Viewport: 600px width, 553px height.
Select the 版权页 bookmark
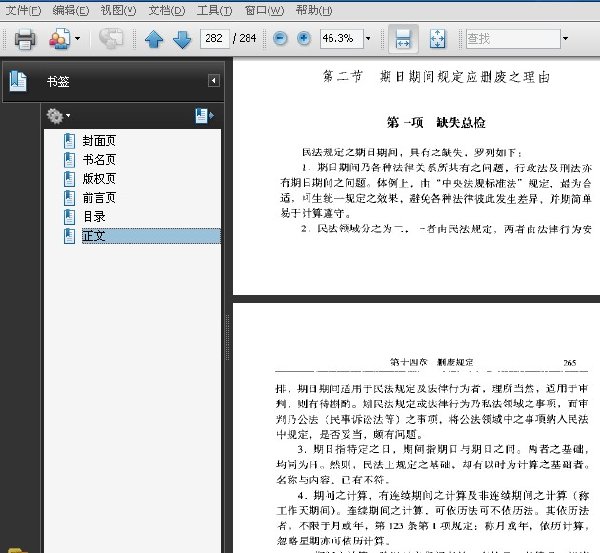[x=99, y=179]
